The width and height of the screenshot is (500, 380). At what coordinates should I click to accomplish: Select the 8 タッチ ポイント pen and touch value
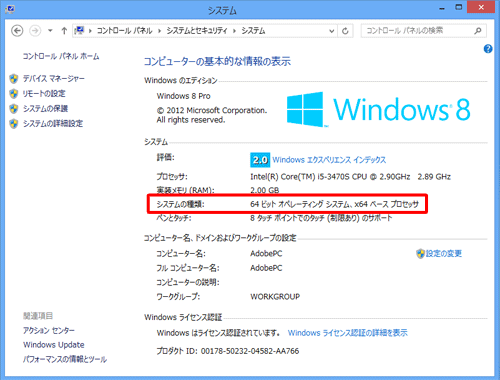(x=321, y=218)
